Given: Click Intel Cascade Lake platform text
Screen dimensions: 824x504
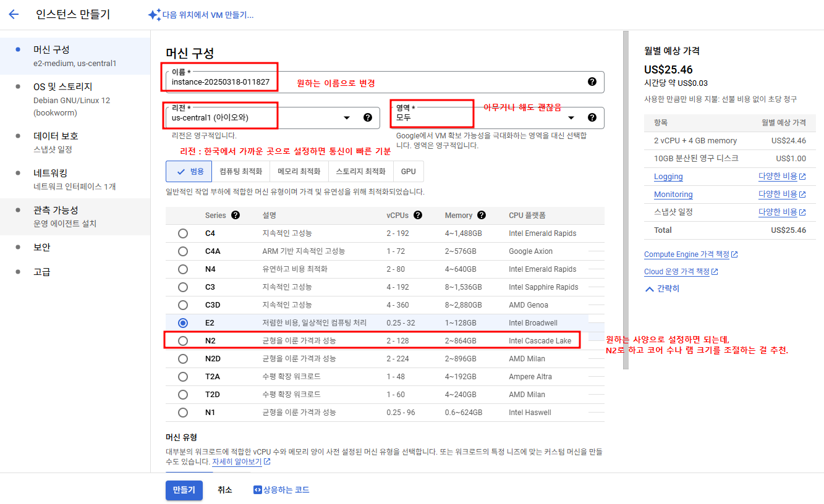Looking at the screenshot, I should coord(541,341).
